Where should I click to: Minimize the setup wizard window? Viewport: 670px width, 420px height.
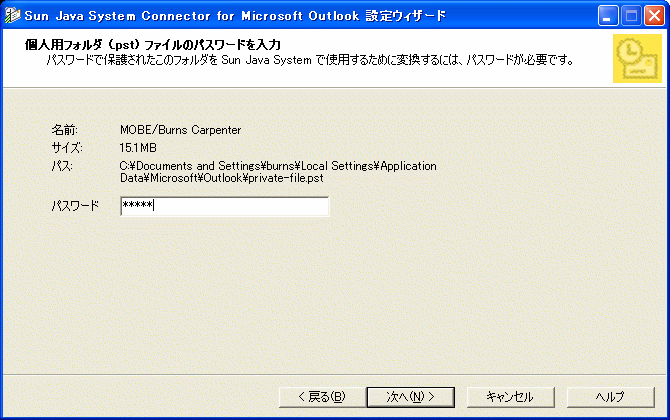tap(608, 16)
